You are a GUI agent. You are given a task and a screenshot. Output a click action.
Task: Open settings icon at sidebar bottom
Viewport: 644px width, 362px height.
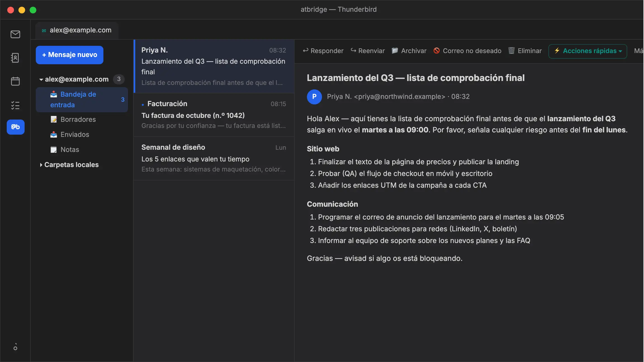click(x=15, y=347)
